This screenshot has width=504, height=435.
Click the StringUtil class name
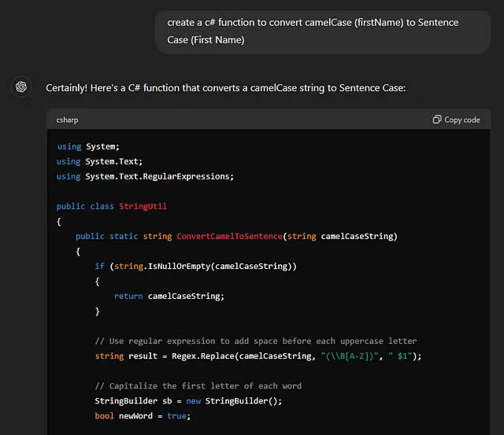point(143,206)
